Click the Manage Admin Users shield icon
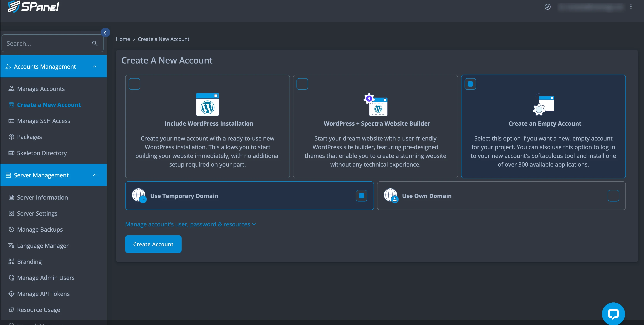The width and height of the screenshot is (644, 325). click(x=11, y=278)
